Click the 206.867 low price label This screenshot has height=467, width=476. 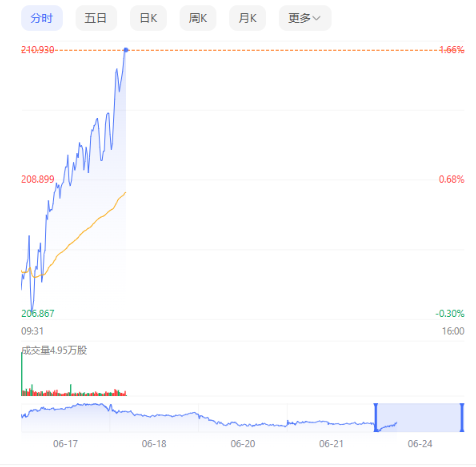(38, 313)
